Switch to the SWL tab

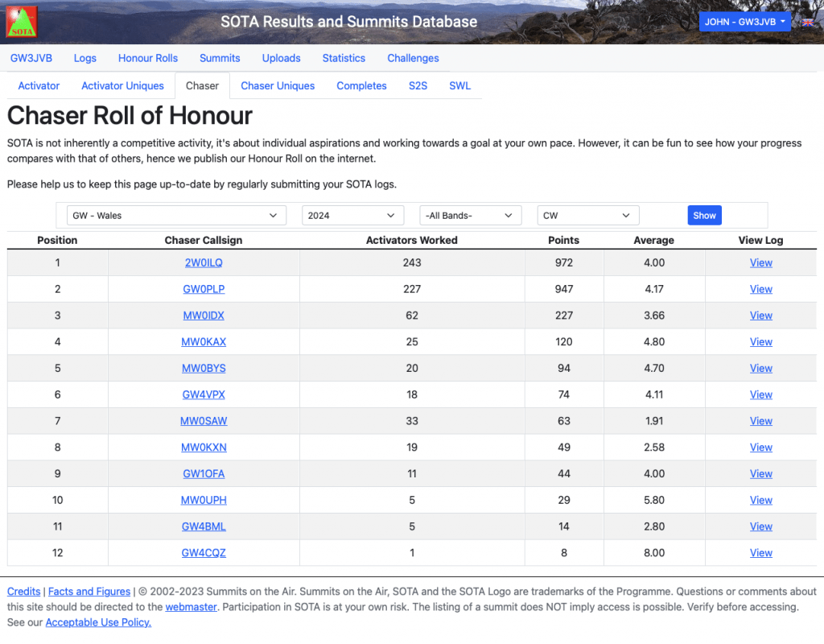tap(459, 85)
